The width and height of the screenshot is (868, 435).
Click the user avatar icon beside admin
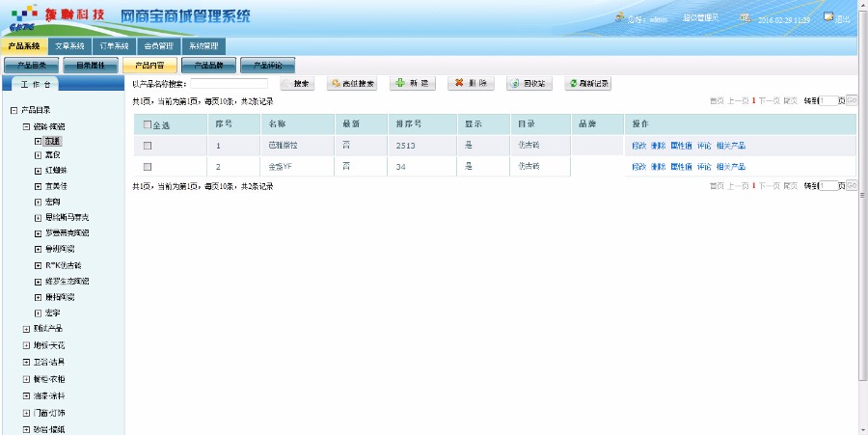(620, 17)
